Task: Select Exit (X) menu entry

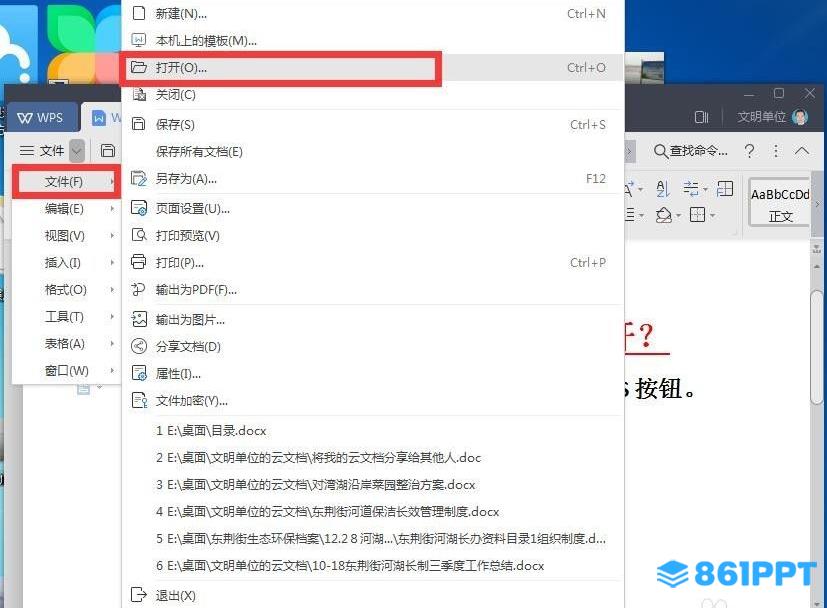Action: pos(373,595)
